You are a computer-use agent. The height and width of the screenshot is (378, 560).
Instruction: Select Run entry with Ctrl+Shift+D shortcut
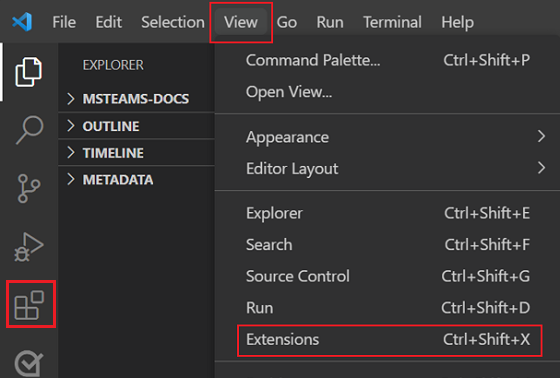388,308
